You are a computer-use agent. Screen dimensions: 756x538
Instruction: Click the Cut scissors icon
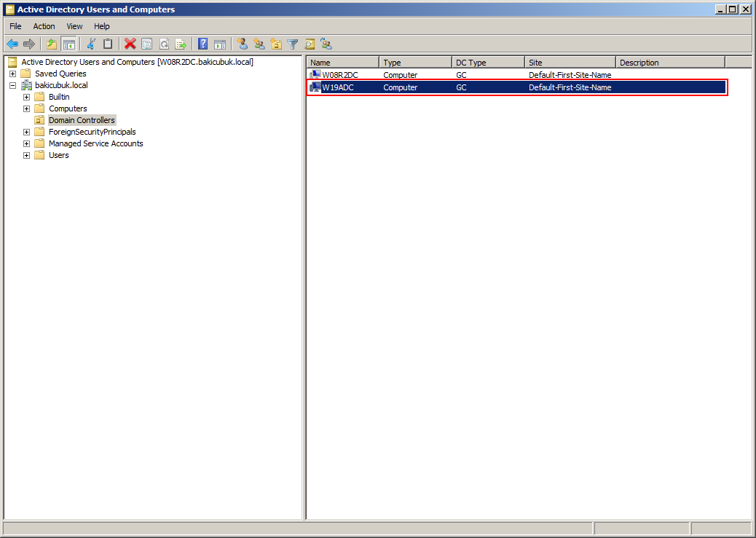[90, 44]
